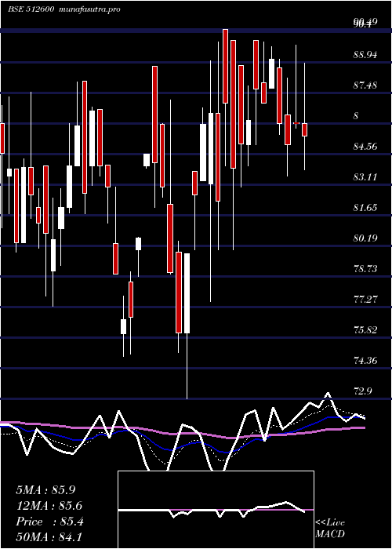This screenshot has height=549, width=392.
Task: Click the rightmost red candlestick on the chart
Action: click(304, 129)
